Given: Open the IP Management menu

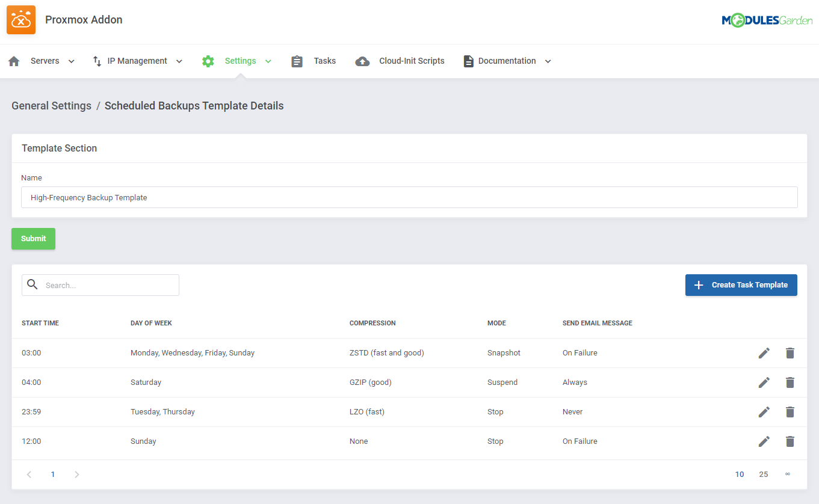Looking at the screenshot, I should [137, 61].
